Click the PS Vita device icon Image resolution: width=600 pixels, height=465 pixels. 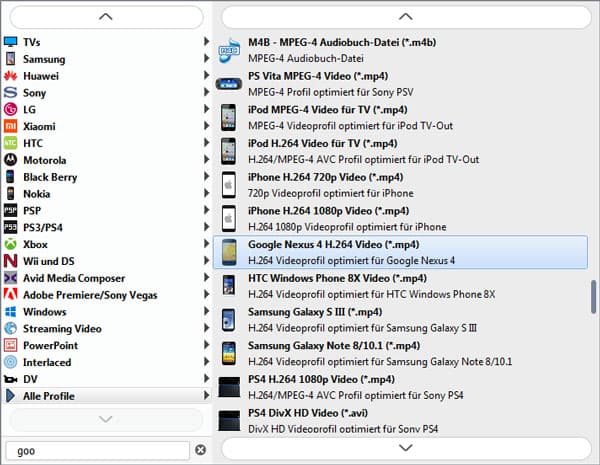[x=229, y=83]
